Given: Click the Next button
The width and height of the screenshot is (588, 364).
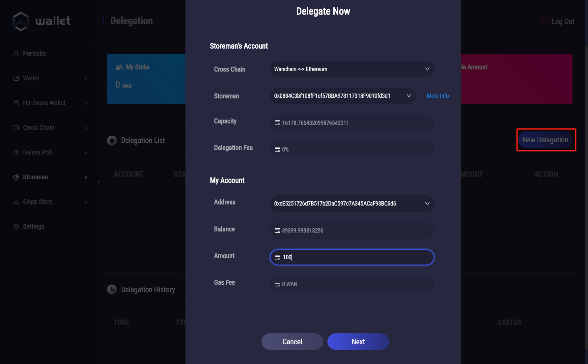Looking at the screenshot, I should pyautogui.click(x=358, y=342).
